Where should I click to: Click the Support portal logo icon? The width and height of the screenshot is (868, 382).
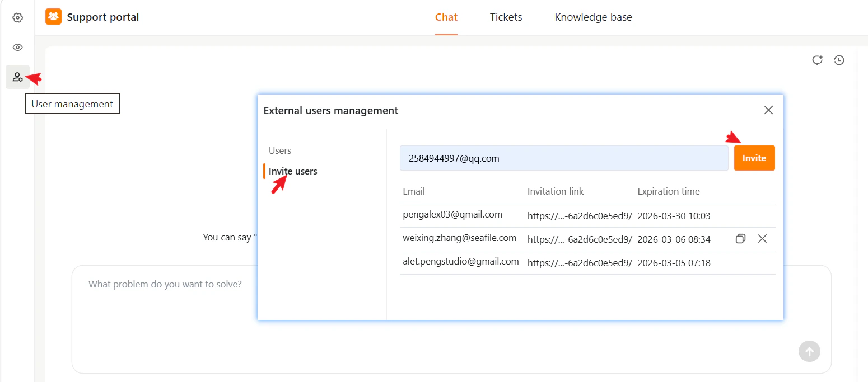[x=53, y=17]
